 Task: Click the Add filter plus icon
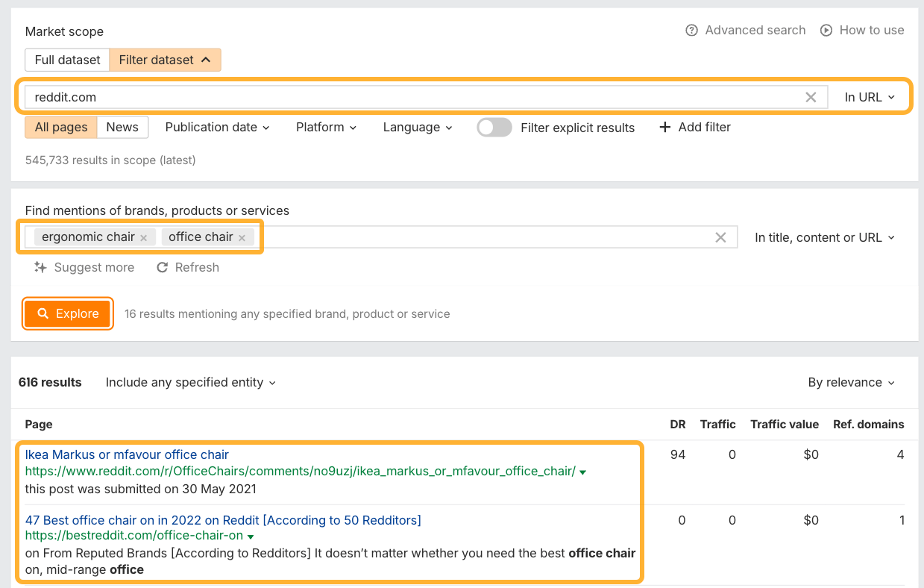[664, 127]
